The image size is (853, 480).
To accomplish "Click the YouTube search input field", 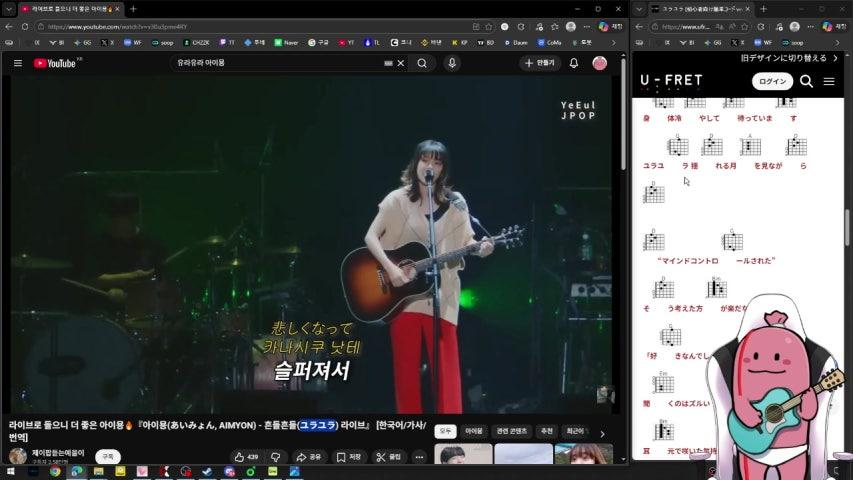I will point(280,63).
